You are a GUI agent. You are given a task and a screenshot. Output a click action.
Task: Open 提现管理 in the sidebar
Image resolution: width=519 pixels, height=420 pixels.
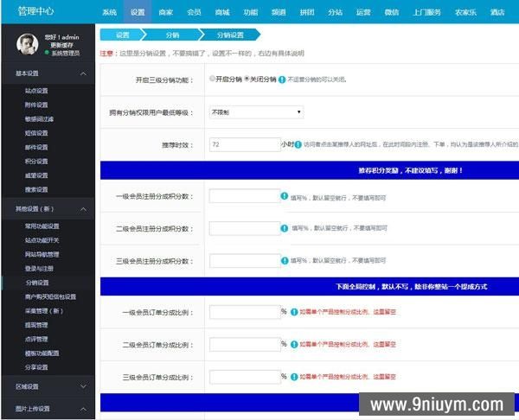pos(36,325)
